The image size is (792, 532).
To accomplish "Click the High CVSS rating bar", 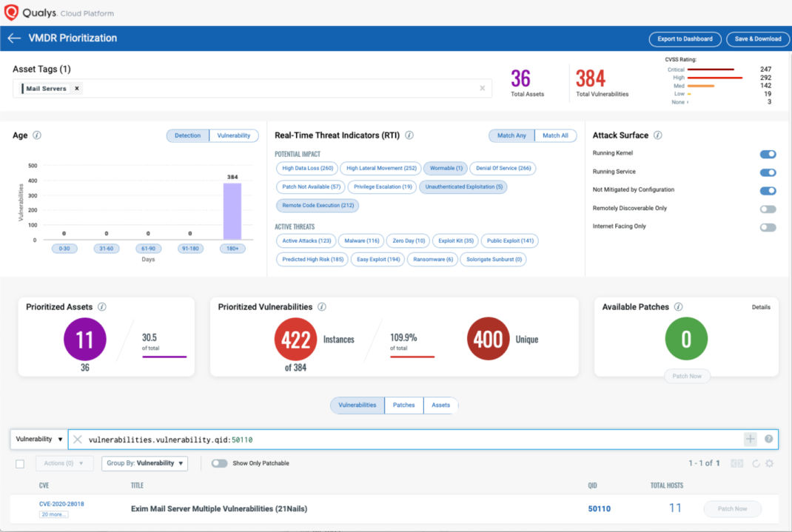I will click(x=715, y=78).
